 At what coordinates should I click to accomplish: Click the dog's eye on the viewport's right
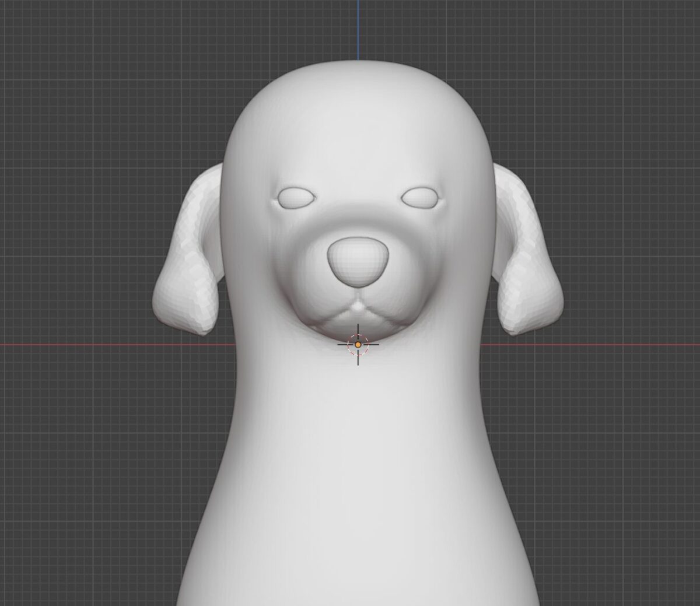click(x=419, y=197)
